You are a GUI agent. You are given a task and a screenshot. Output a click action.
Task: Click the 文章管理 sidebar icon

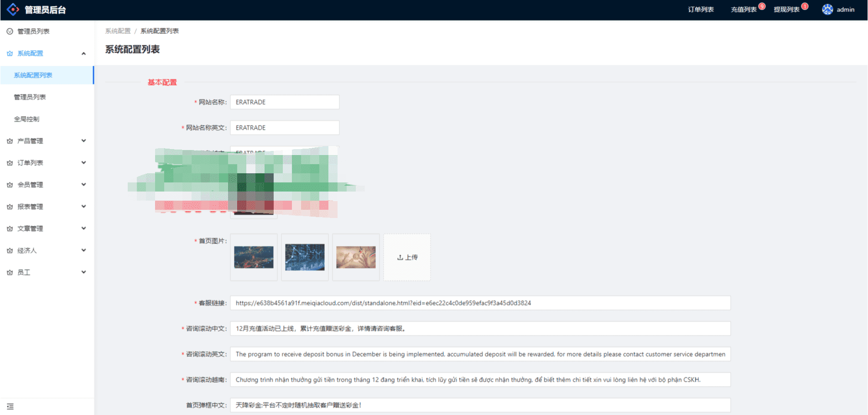click(x=10, y=229)
